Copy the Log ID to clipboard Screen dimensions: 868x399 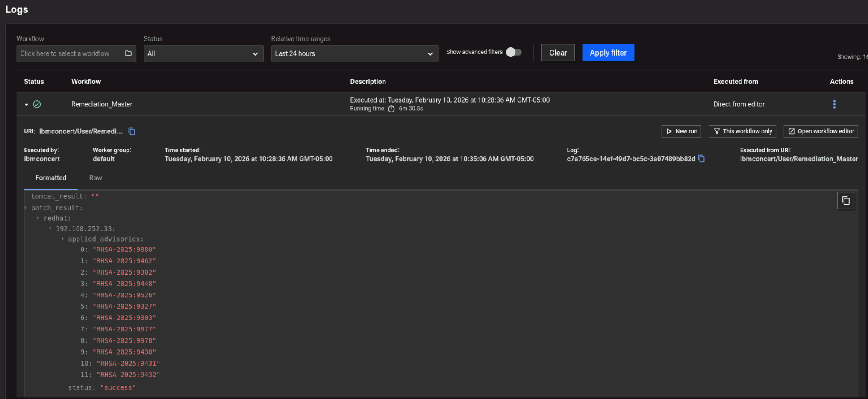point(701,159)
